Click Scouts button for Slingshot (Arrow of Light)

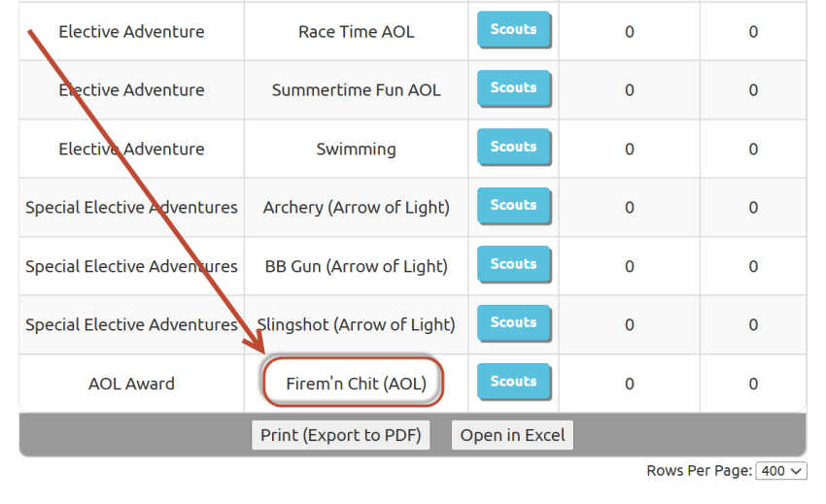click(x=514, y=322)
